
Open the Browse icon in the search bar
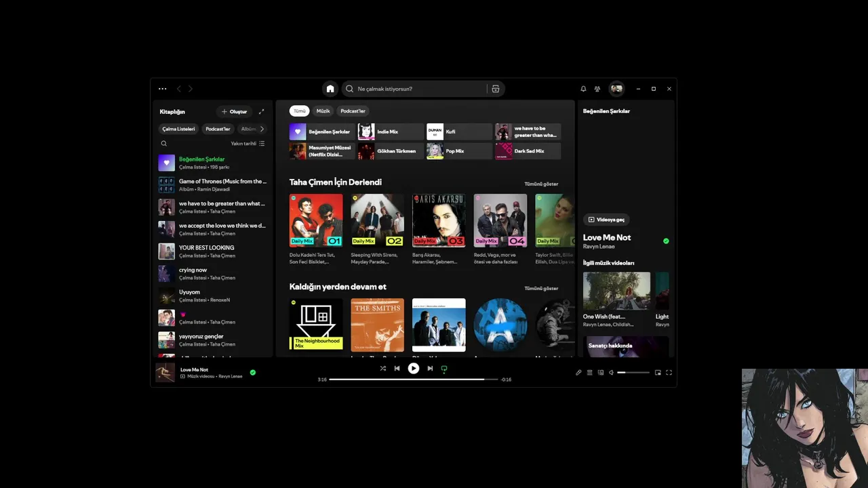click(496, 89)
